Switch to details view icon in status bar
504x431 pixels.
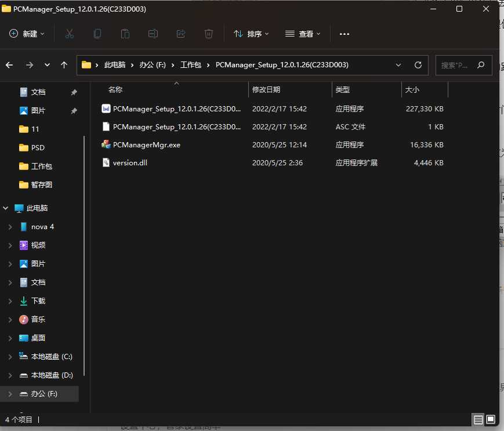478,419
